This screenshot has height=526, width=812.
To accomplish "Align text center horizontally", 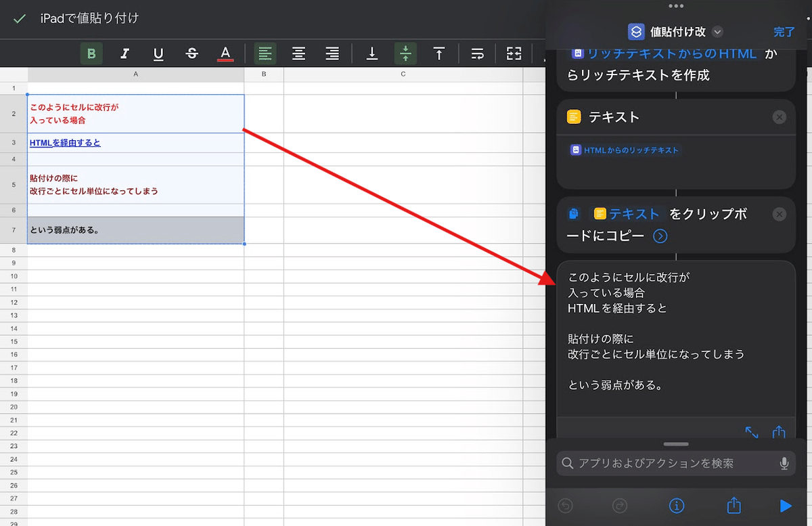I will coord(298,53).
